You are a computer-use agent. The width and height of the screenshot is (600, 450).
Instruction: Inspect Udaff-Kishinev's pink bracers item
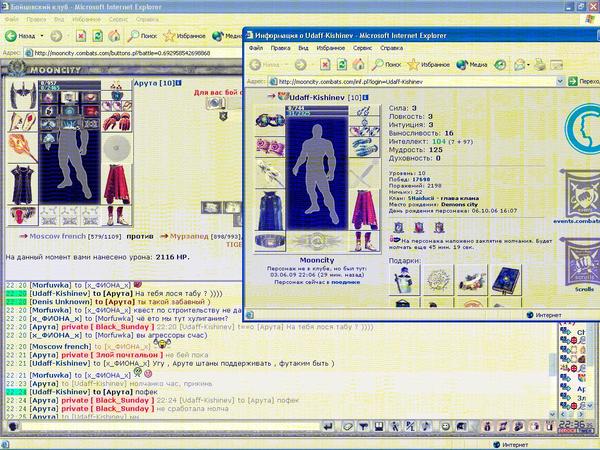click(x=270, y=147)
